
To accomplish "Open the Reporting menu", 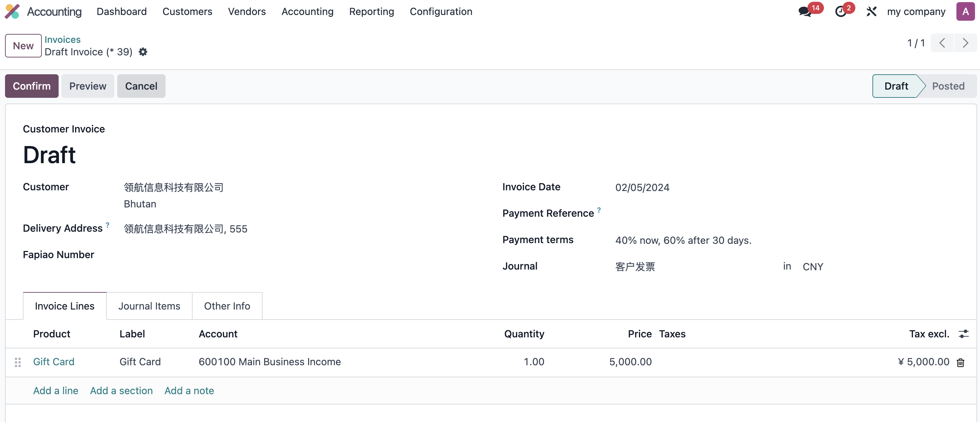I will point(371,11).
